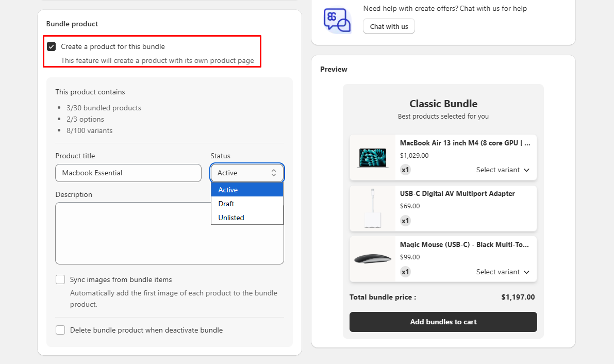614x364 pixels.
Task: Click the $1,029.00 price text
Action: (414, 156)
